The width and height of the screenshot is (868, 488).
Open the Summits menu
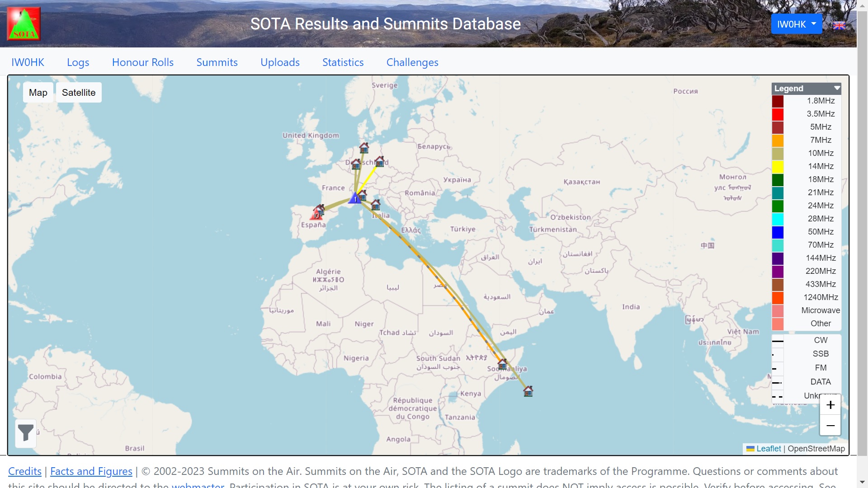217,62
